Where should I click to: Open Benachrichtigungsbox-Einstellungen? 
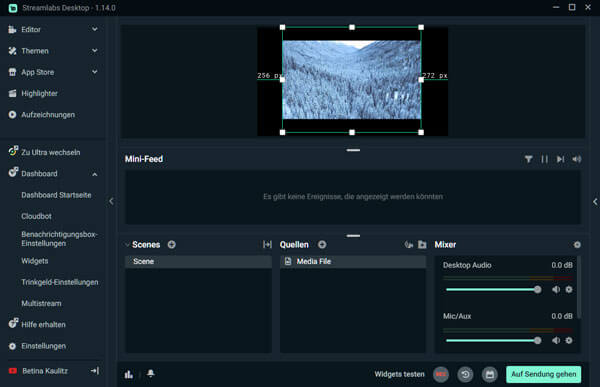(x=59, y=239)
